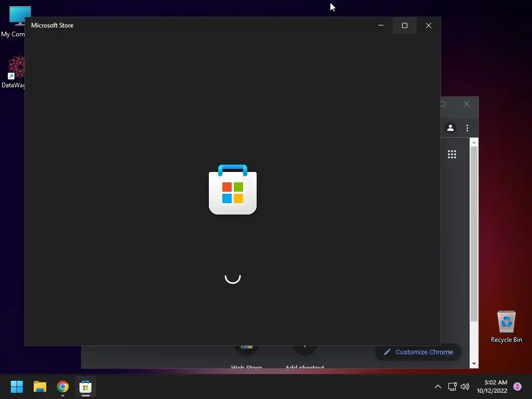Open Chrome's three-dot menu

(467, 128)
